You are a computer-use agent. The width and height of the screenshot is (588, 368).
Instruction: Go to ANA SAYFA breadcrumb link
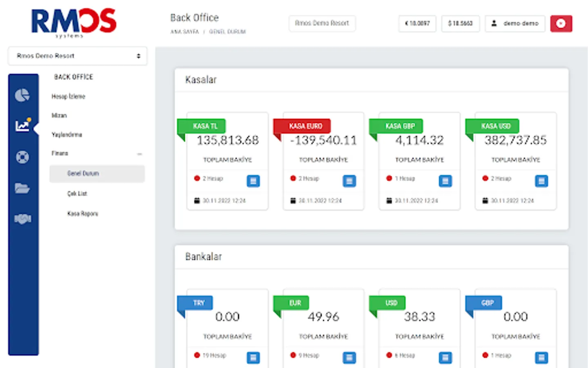click(x=185, y=31)
